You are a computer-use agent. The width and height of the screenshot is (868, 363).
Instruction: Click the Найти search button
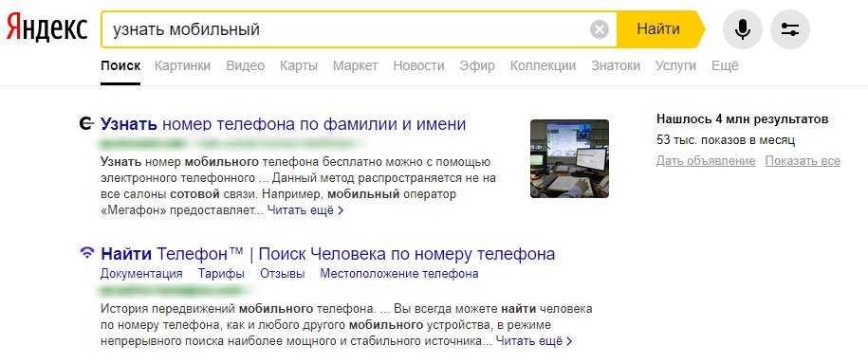point(658,29)
